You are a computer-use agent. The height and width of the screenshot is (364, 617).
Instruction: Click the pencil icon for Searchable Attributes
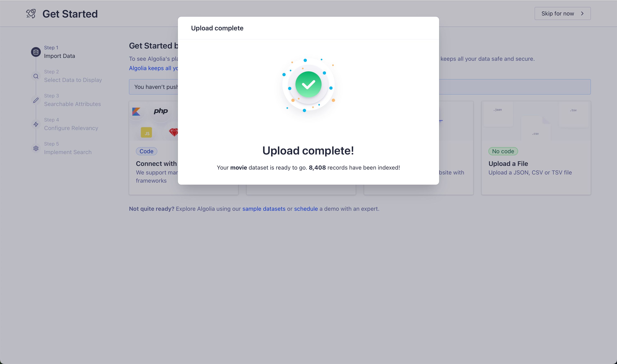(x=36, y=100)
